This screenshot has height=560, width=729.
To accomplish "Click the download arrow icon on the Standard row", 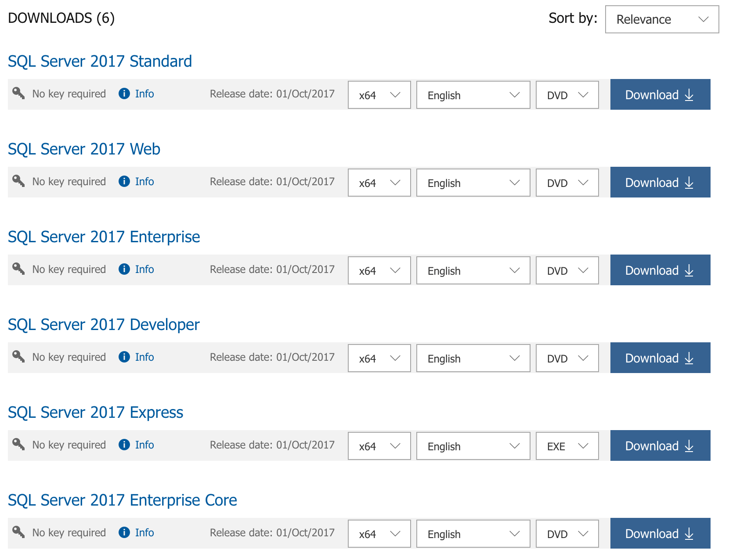I will point(689,94).
